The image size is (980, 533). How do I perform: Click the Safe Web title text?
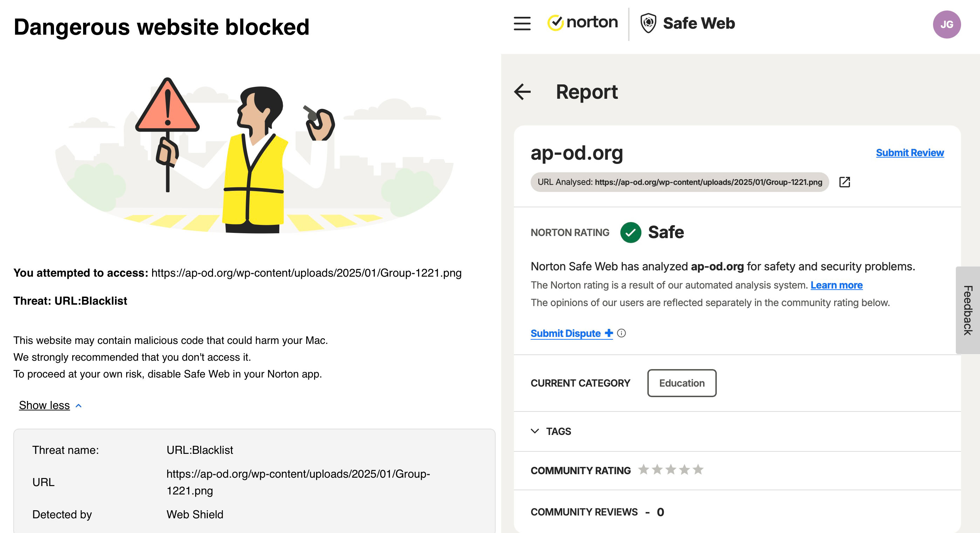click(x=699, y=23)
